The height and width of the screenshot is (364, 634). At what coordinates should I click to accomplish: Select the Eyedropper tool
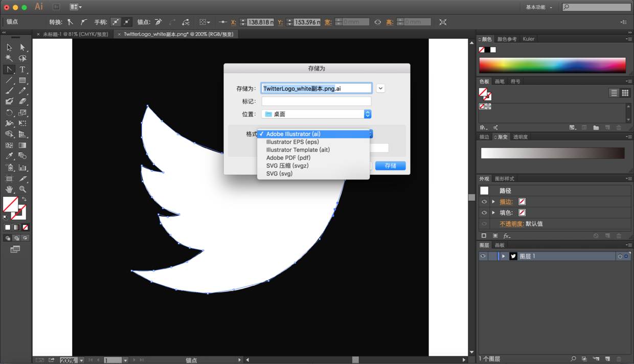(x=9, y=156)
